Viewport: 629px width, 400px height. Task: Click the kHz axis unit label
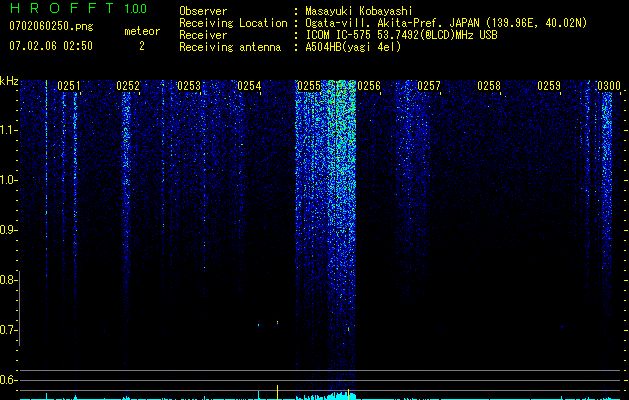(9, 81)
